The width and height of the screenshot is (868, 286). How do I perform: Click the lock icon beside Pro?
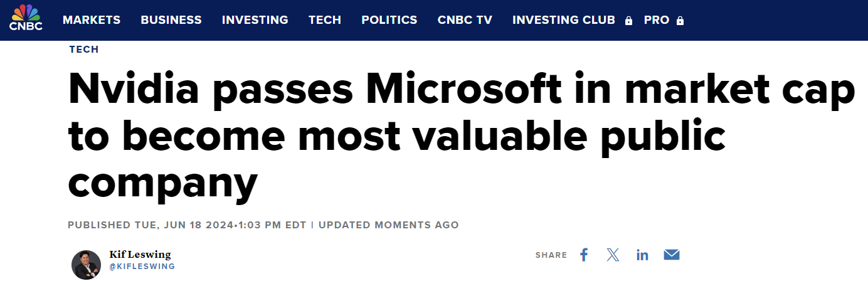click(x=680, y=21)
